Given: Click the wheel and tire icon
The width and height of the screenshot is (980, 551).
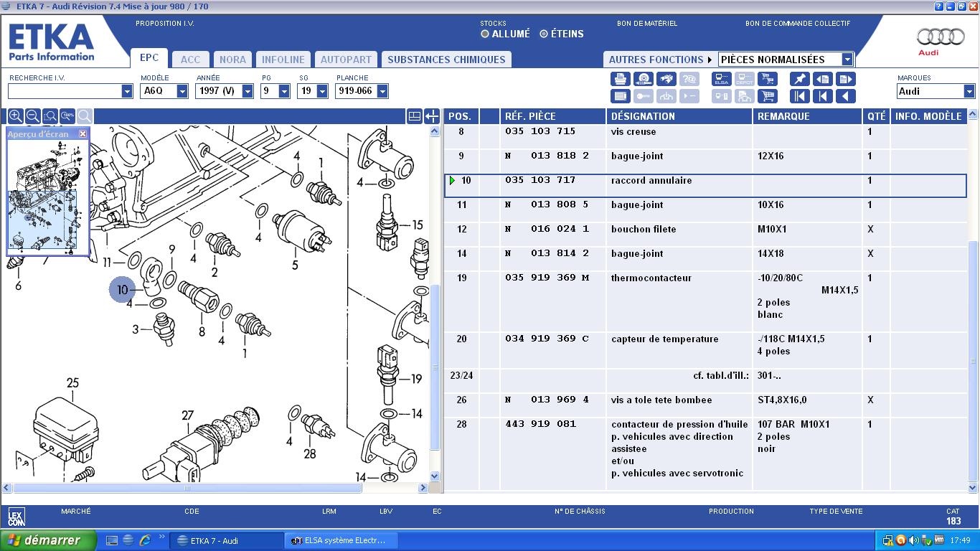Looking at the screenshot, I should (644, 79).
